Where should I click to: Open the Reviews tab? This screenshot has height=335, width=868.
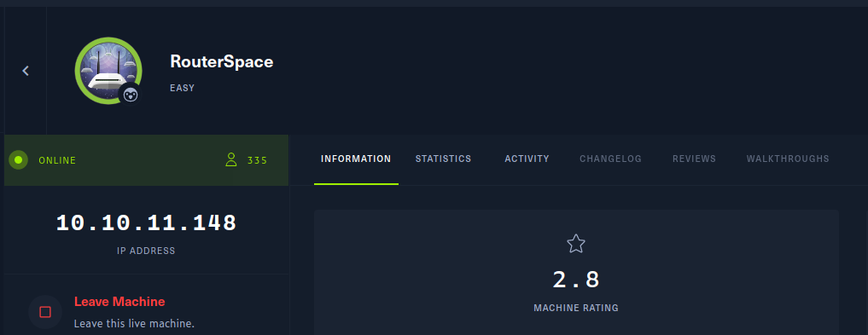coord(694,159)
